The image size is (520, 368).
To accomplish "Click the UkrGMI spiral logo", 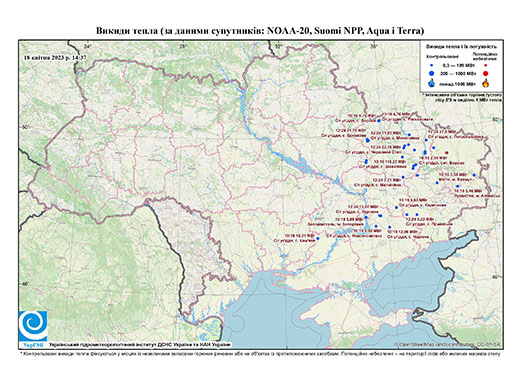I will point(33,327).
